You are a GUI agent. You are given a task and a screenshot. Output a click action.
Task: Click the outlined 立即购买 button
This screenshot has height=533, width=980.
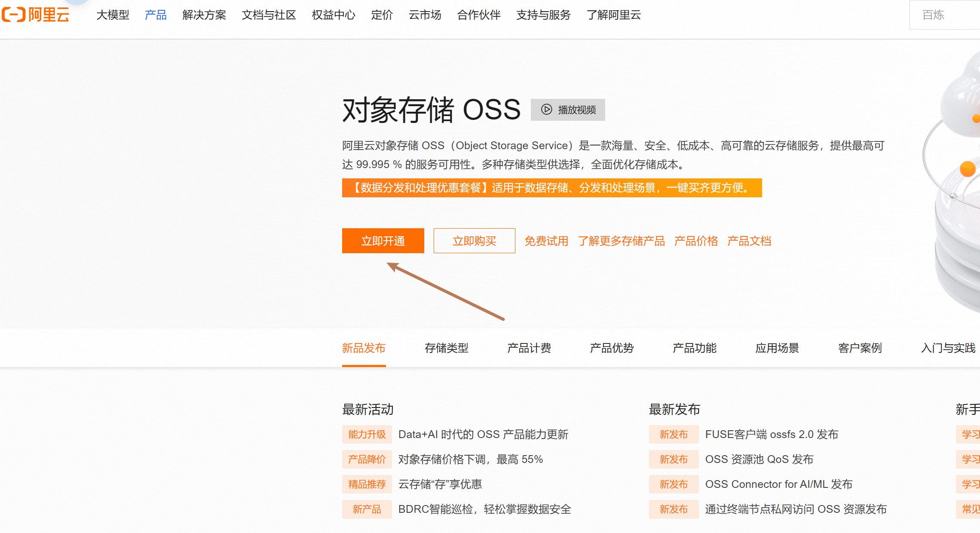coord(474,241)
